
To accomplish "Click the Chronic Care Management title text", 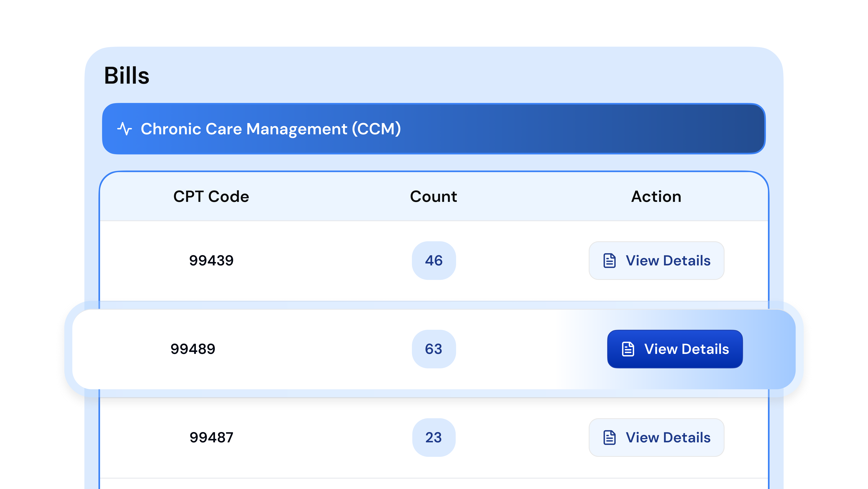I will pyautogui.click(x=271, y=129).
